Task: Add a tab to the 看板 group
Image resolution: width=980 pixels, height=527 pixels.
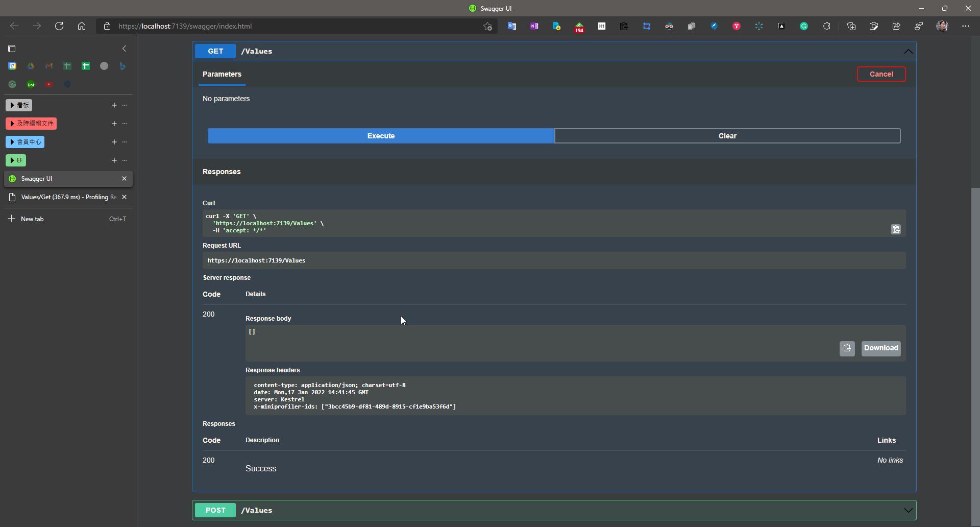Action: (x=114, y=105)
